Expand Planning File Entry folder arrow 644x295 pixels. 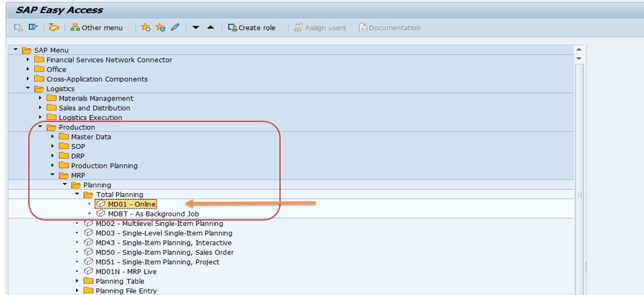tap(77, 290)
